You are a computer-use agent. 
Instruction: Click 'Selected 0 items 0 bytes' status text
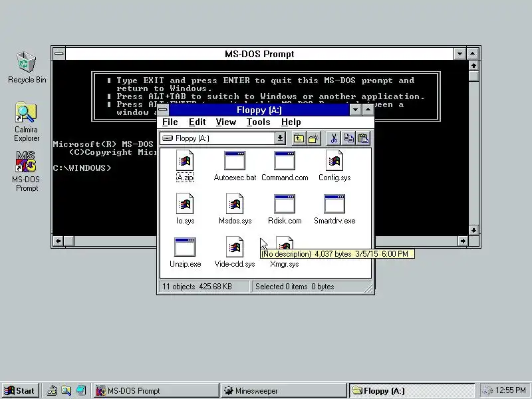tap(295, 287)
